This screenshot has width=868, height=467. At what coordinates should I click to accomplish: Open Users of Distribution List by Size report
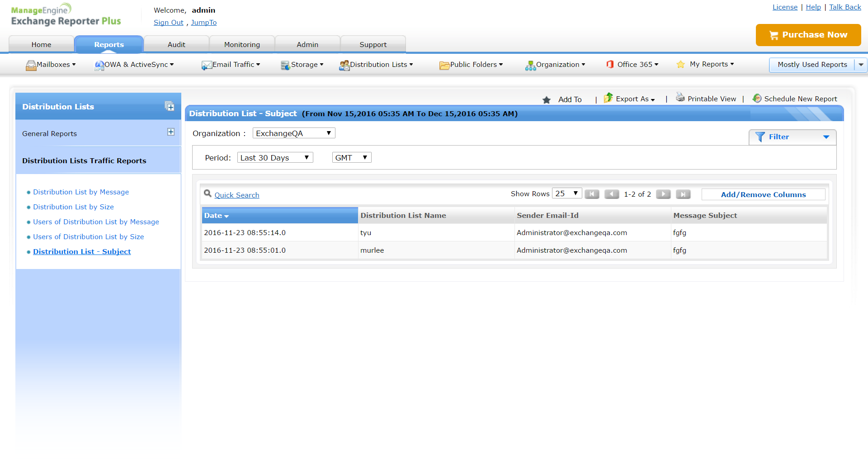[89, 237]
